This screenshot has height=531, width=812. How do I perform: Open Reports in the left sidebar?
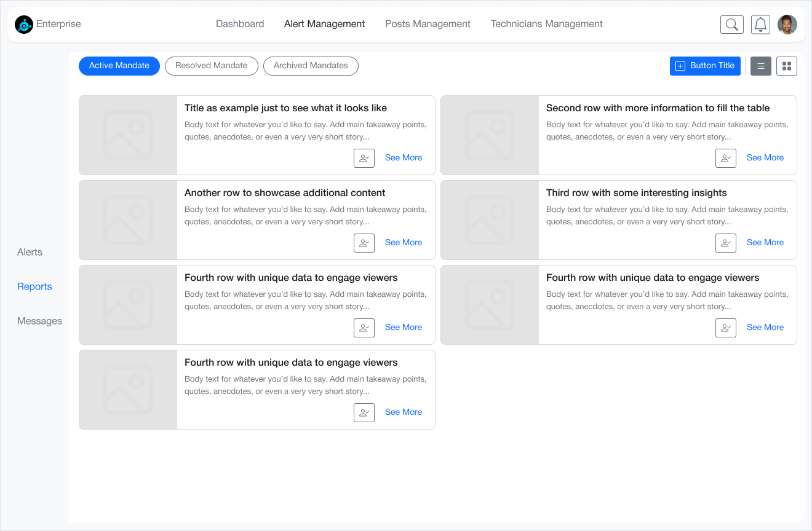point(34,286)
